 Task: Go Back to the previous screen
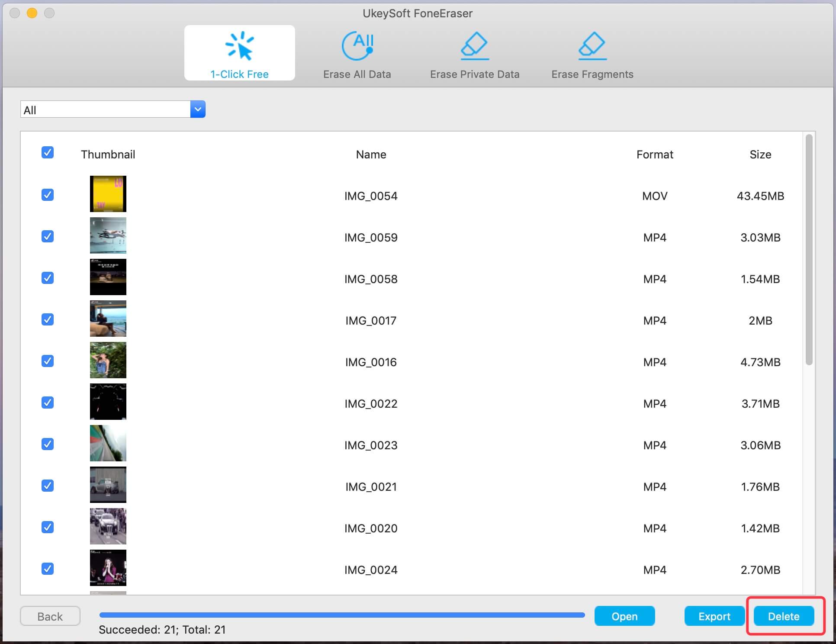(50, 616)
